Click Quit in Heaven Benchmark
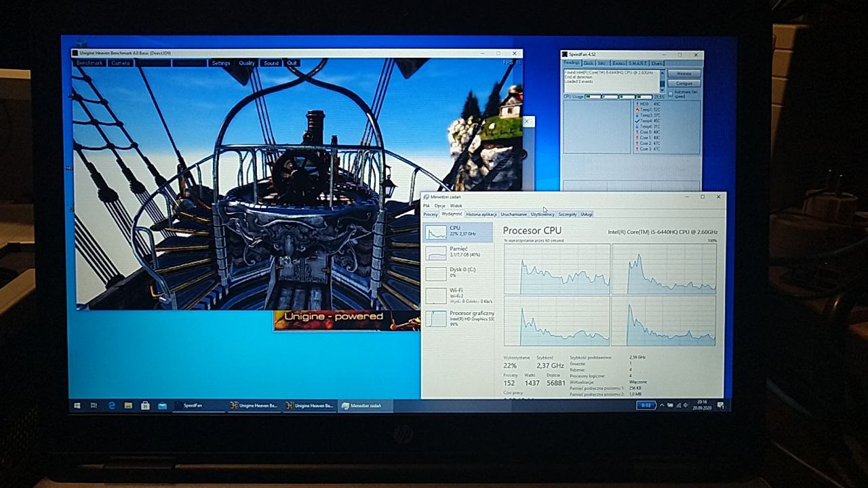Viewport: 868px width, 488px height. (x=292, y=63)
